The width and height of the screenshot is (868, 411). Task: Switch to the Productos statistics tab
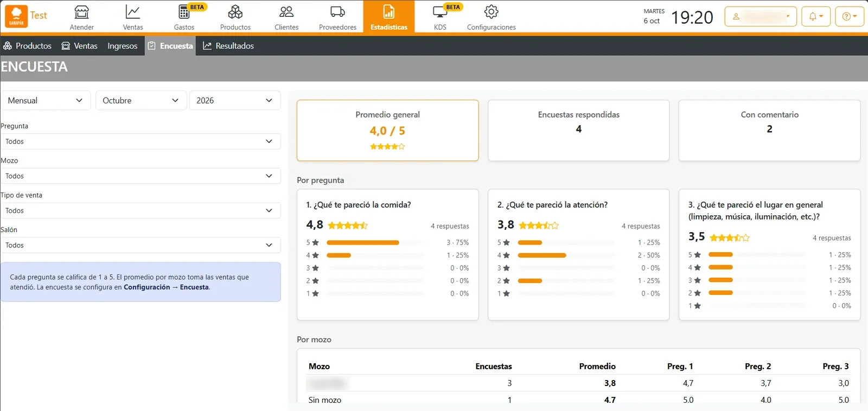pos(27,46)
